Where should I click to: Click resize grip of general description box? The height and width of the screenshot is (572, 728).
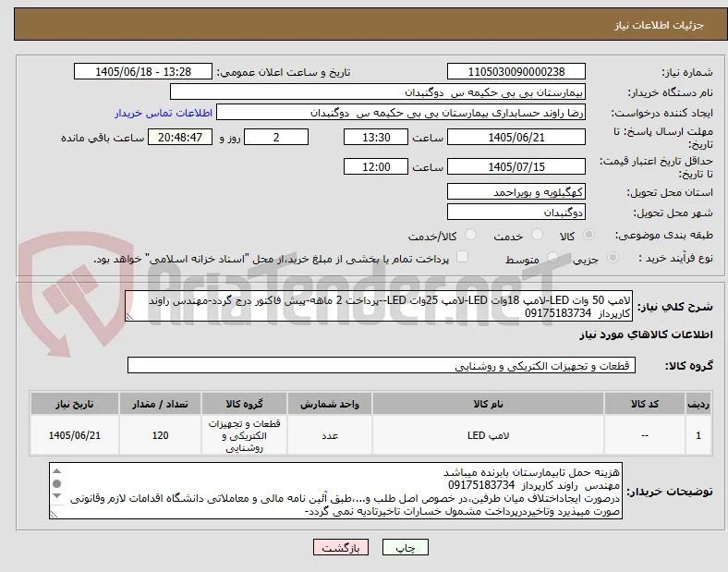point(129,317)
